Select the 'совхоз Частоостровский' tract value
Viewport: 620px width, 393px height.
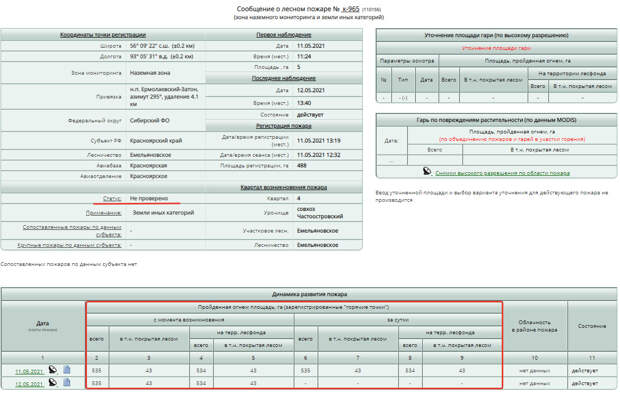320,213
